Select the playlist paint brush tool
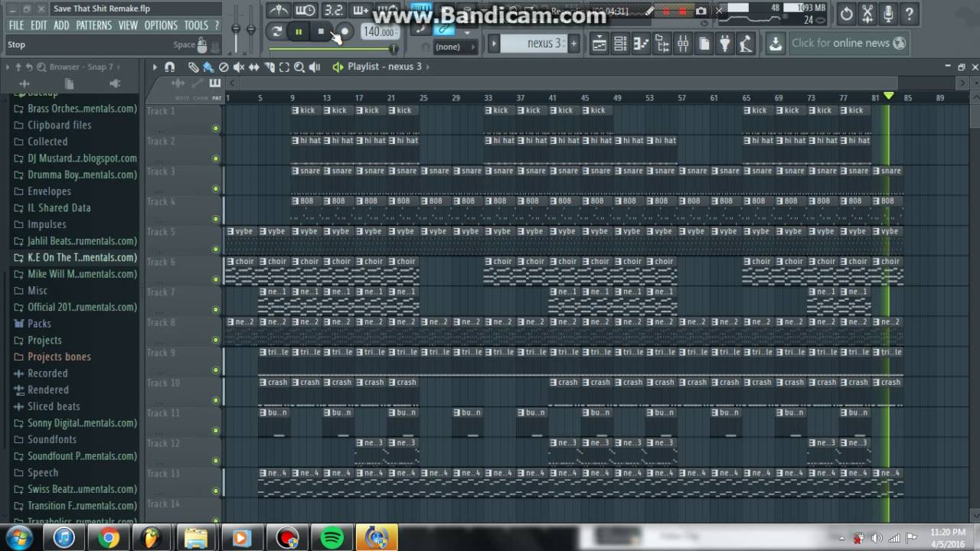The width and height of the screenshot is (980, 551). tap(207, 67)
